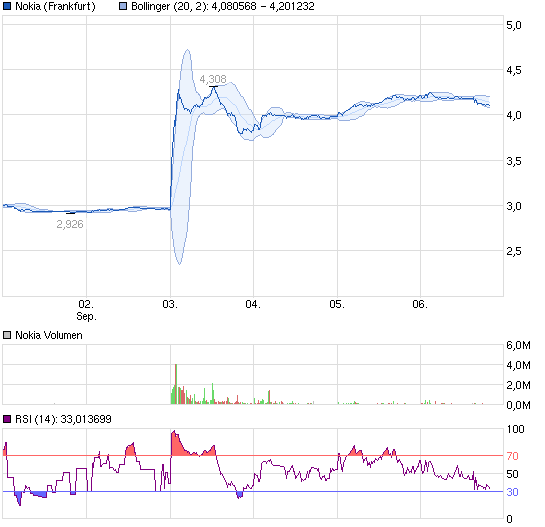
Task: Click the 2,926 low price marker
Action: tap(70, 224)
